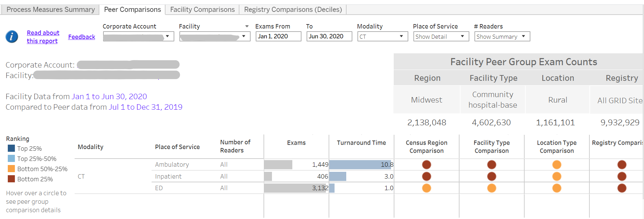Viewport: 644px width, 219px height.
Task: Click the Bottom 50%-25% legend swatch
Action: tap(11, 169)
